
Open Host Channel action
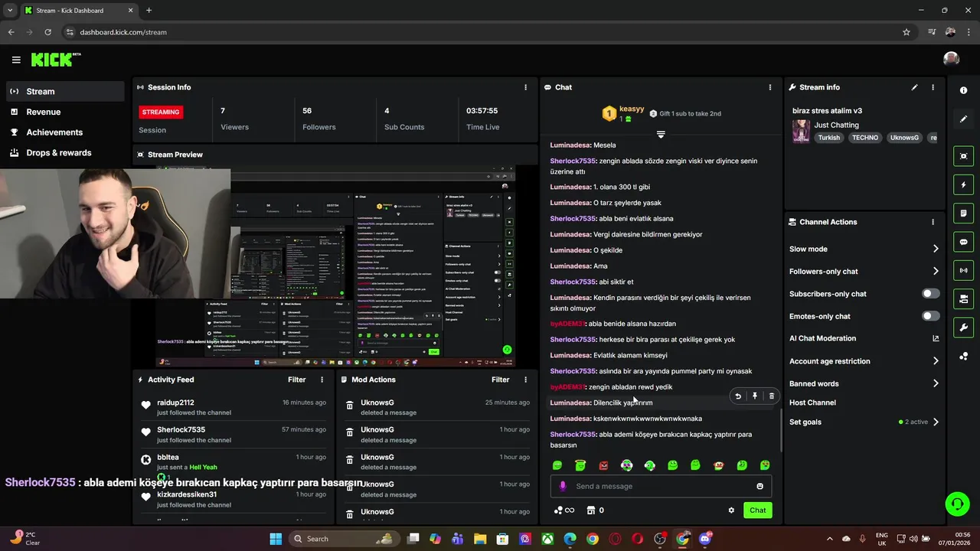pos(812,403)
